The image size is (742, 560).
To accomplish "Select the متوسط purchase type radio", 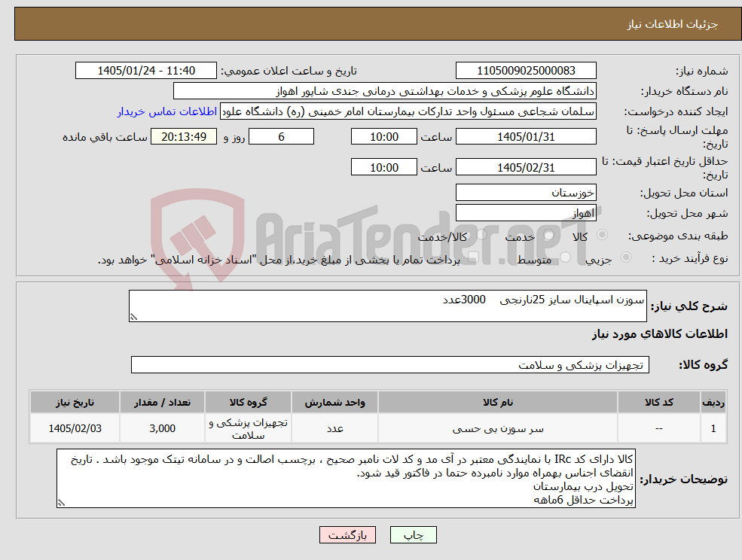I will 566,257.
